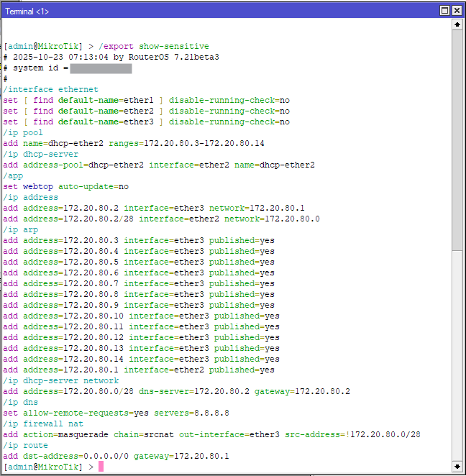
Task: Click the '/ip pool' line
Action: (x=23, y=132)
